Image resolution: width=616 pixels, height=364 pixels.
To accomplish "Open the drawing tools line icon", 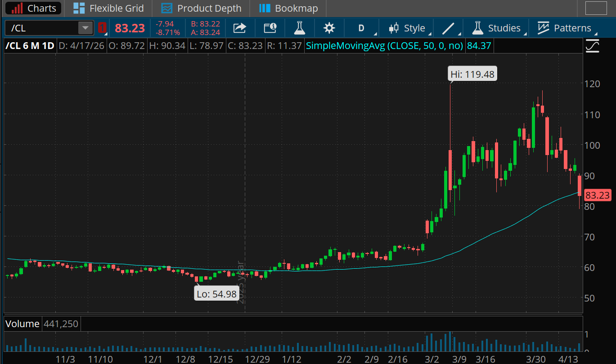I will 448,28.
